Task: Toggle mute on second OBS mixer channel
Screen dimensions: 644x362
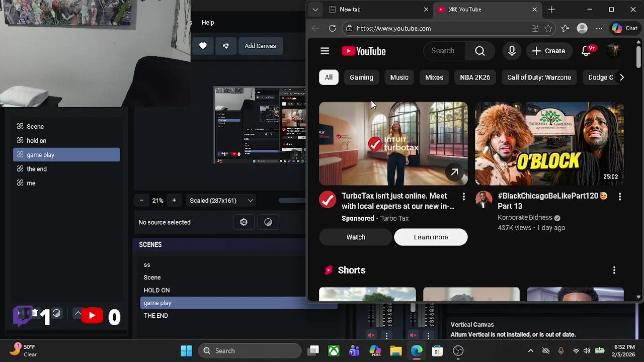Action: (x=413, y=335)
